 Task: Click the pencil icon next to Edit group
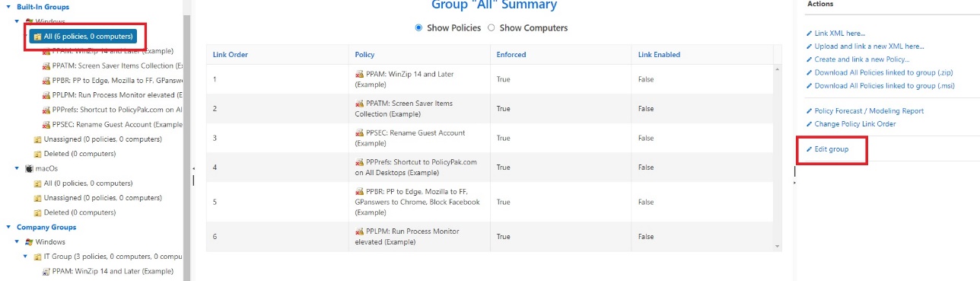809,149
